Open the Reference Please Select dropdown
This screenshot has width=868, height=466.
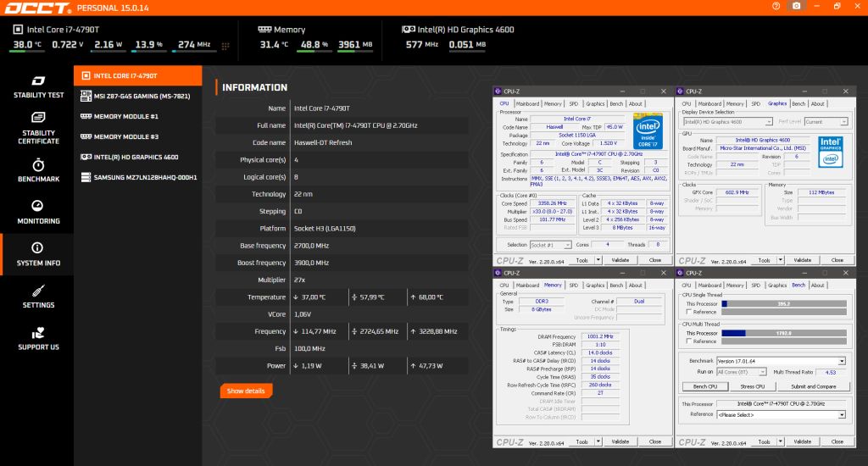(781, 414)
